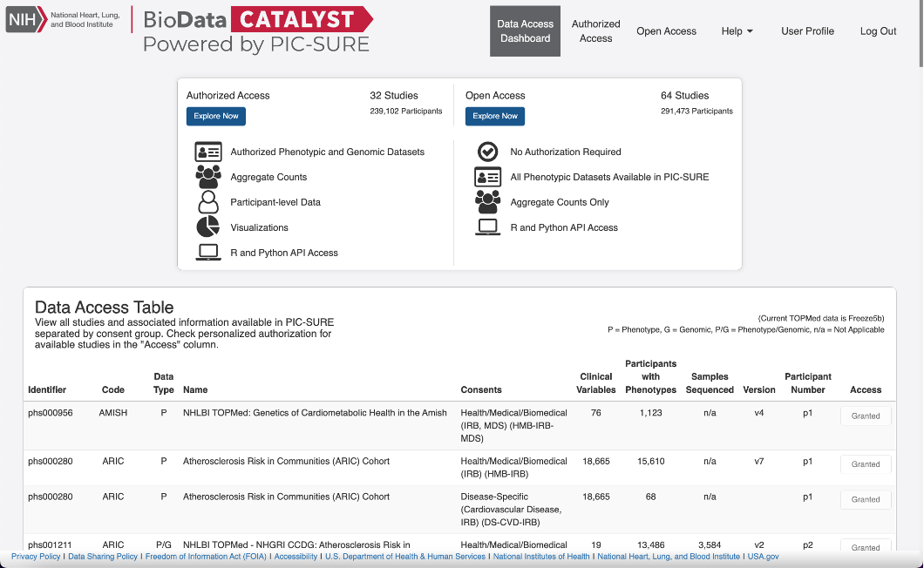This screenshot has width=924, height=568.
Task: Click Explore Now under Authorized Access
Action: pyautogui.click(x=215, y=116)
